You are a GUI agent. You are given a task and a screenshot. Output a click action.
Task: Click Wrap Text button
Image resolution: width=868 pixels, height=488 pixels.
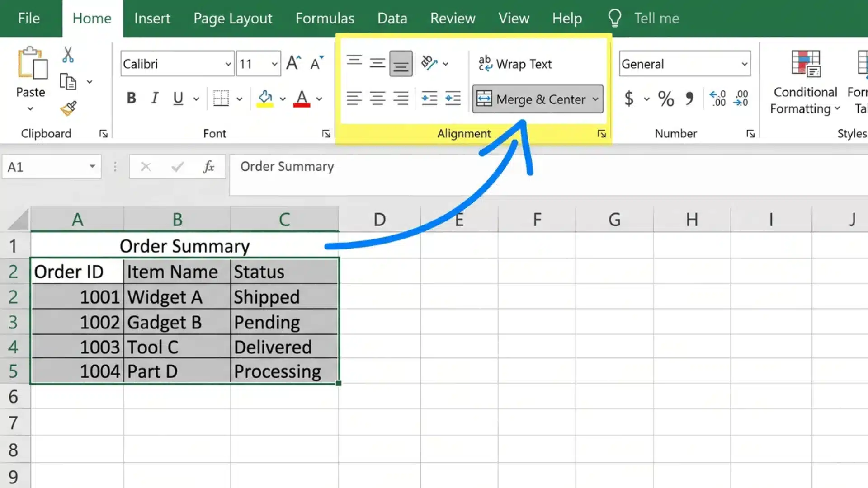click(x=515, y=64)
